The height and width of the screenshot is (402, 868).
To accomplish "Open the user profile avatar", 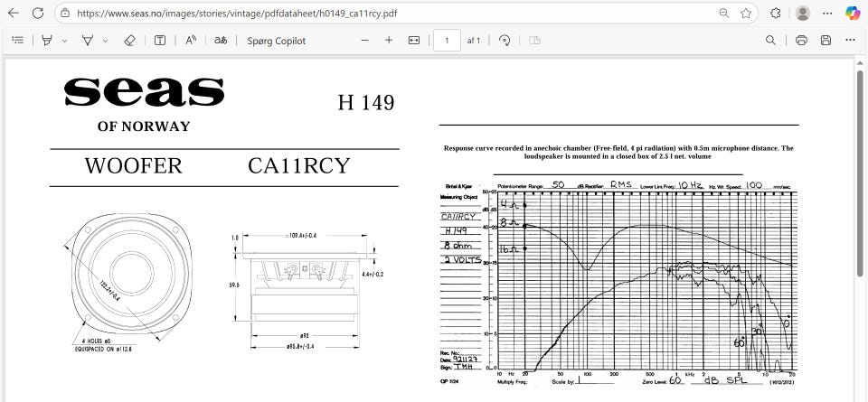I will (x=803, y=14).
